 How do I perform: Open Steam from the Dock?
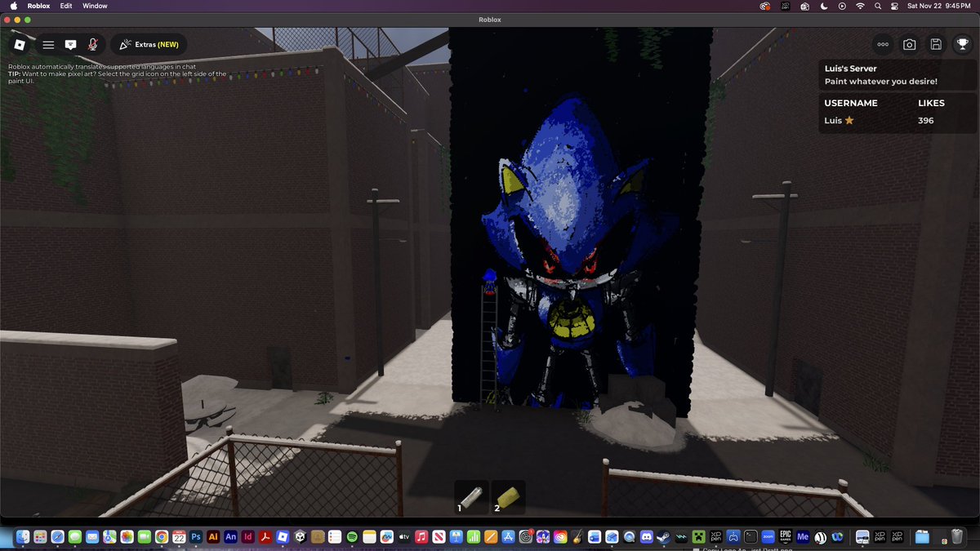coord(664,537)
